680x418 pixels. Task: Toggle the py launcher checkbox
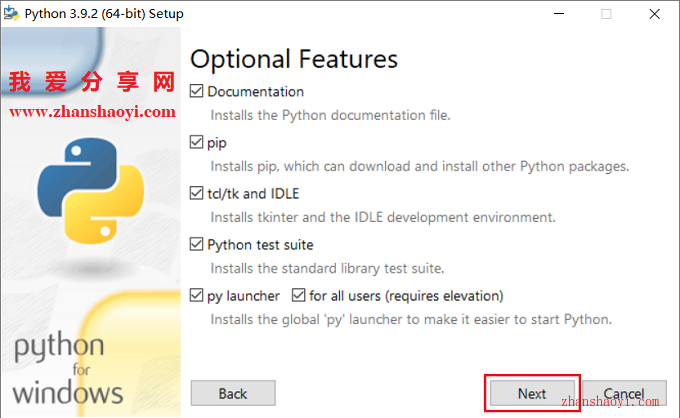196,295
